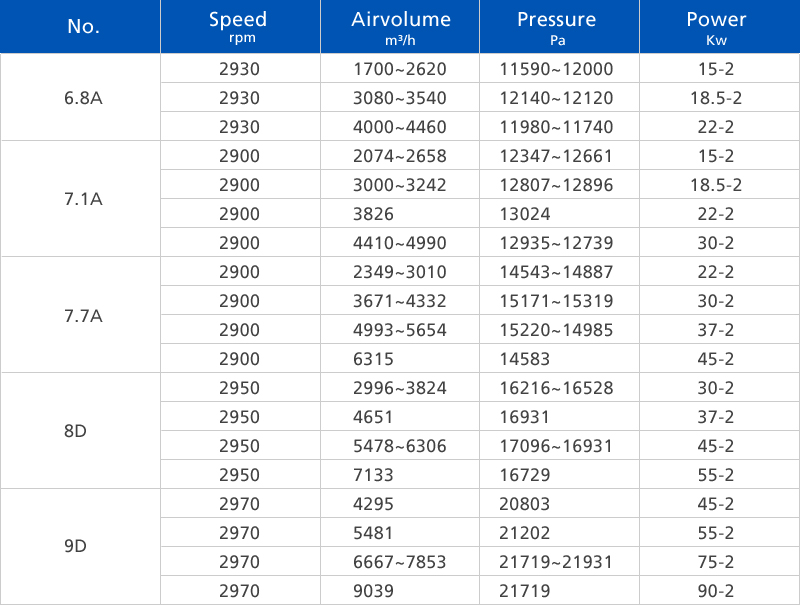Click the "No." column header
Viewport: 800px width, 605px height.
coord(84,27)
